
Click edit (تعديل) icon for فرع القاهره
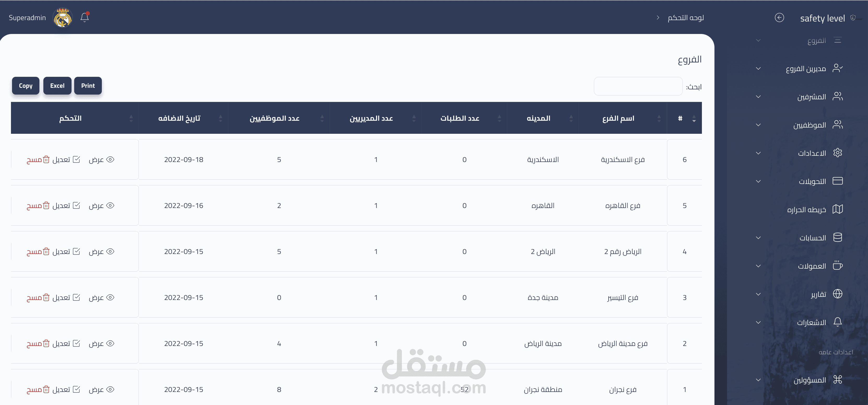coord(77,205)
